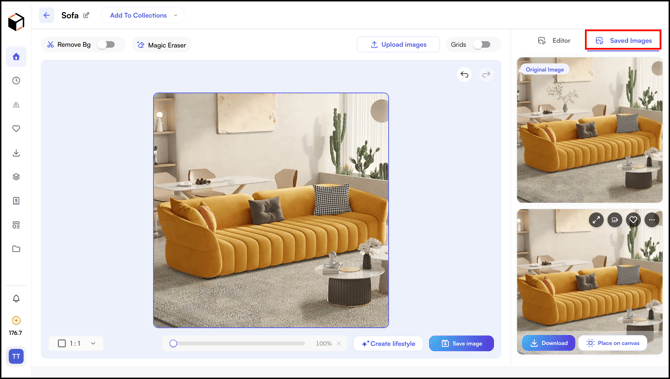The width and height of the screenshot is (670, 379).
Task: Select the second saved sofa thumbnail
Action: coord(590,282)
